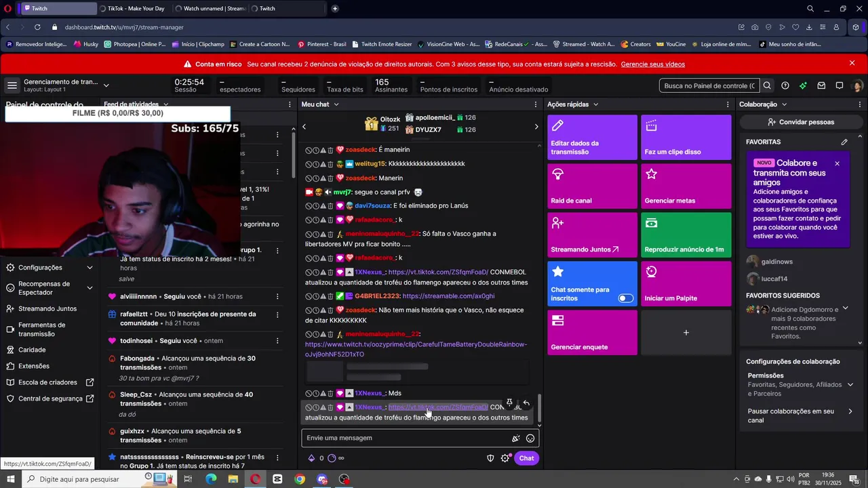Image resolution: width=868 pixels, height=488 pixels.
Task: Click the channel points circle icon
Action: click(332, 458)
